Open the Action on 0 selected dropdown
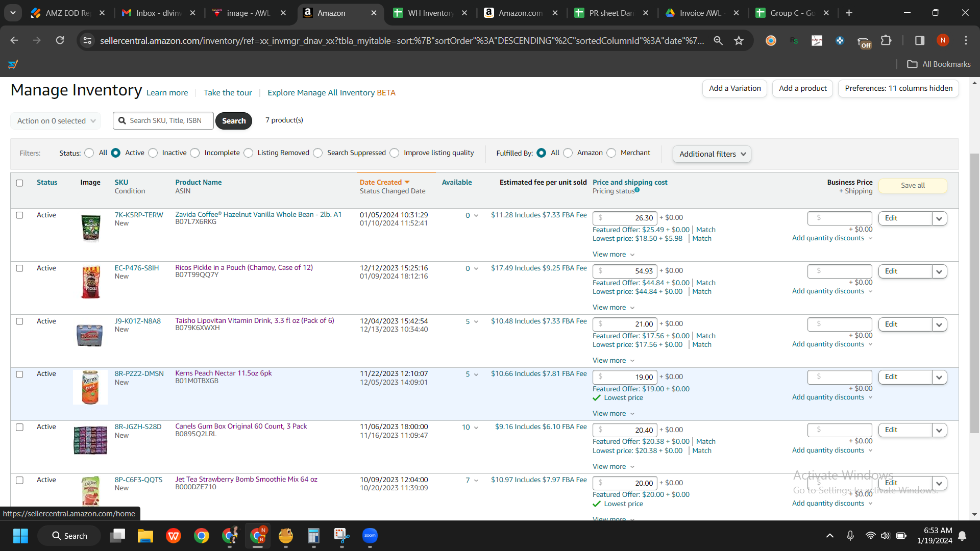980x551 pixels. [56, 121]
